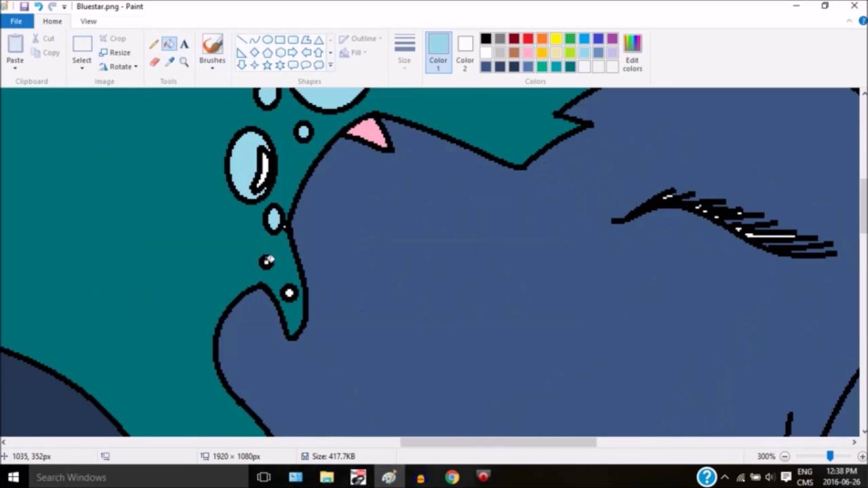Open the Select dropdown arrow

coord(82,68)
